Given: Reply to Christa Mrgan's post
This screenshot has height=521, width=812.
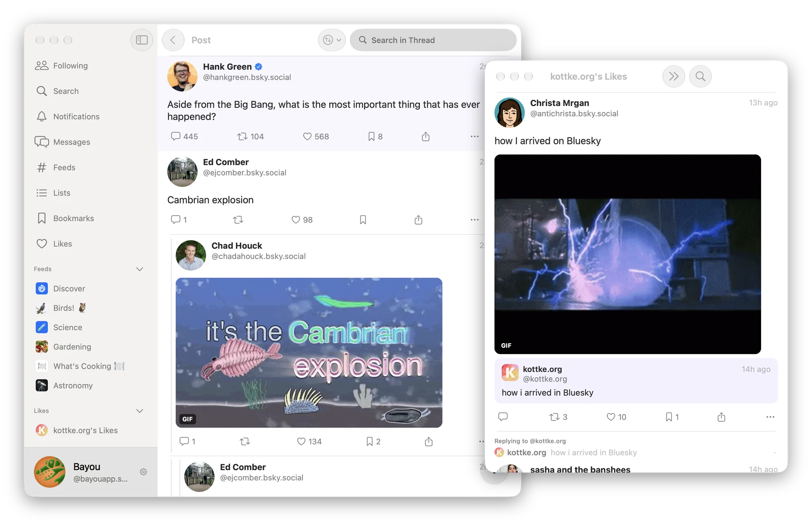Looking at the screenshot, I should point(503,417).
